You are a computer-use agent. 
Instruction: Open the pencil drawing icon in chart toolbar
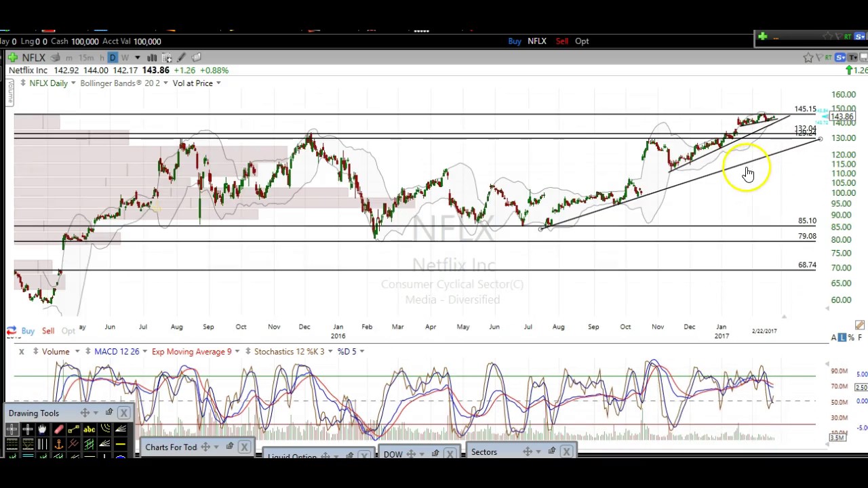181,58
